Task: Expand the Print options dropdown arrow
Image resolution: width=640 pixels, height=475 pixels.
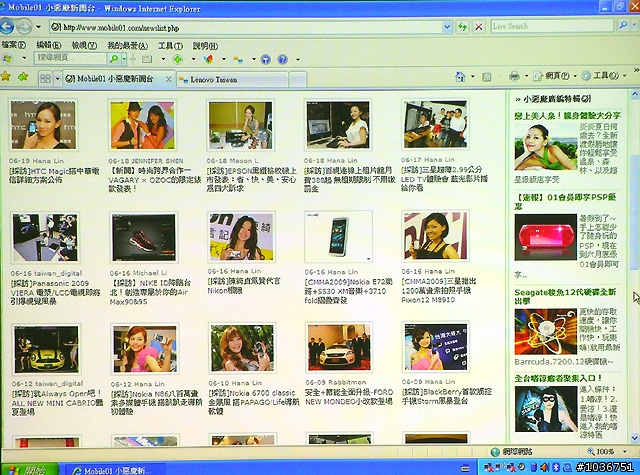Action: tap(526, 76)
